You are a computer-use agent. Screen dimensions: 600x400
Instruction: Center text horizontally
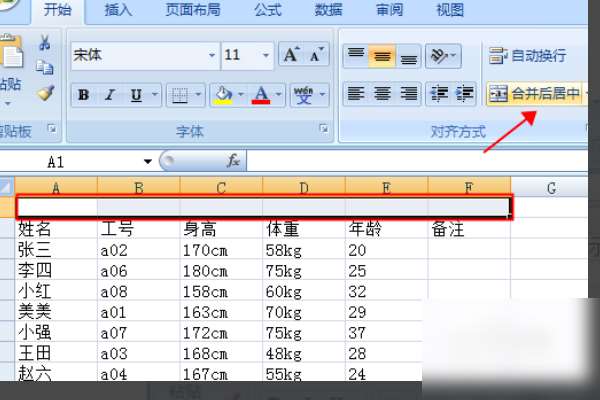(382, 93)
